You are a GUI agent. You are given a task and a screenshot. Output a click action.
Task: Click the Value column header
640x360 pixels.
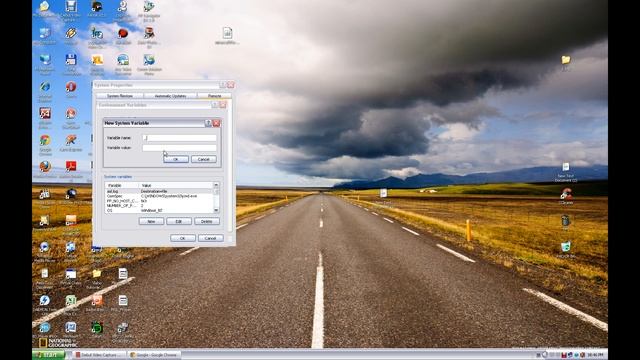[176, 186]
